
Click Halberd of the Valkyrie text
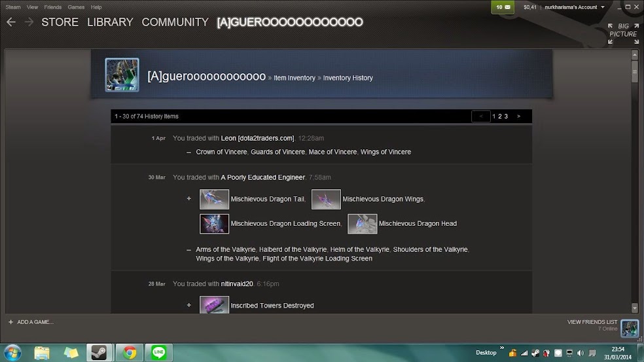293,249
